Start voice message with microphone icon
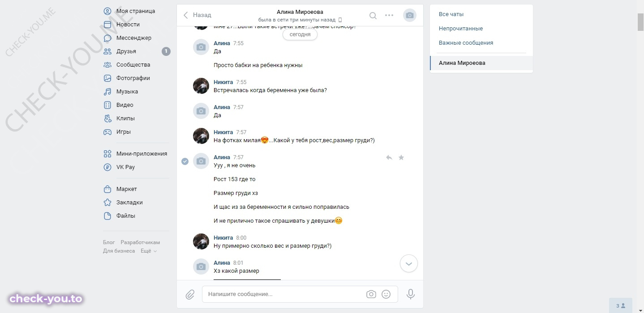Image resolution: width=644 pixels, height=313 pixels. 410,294
